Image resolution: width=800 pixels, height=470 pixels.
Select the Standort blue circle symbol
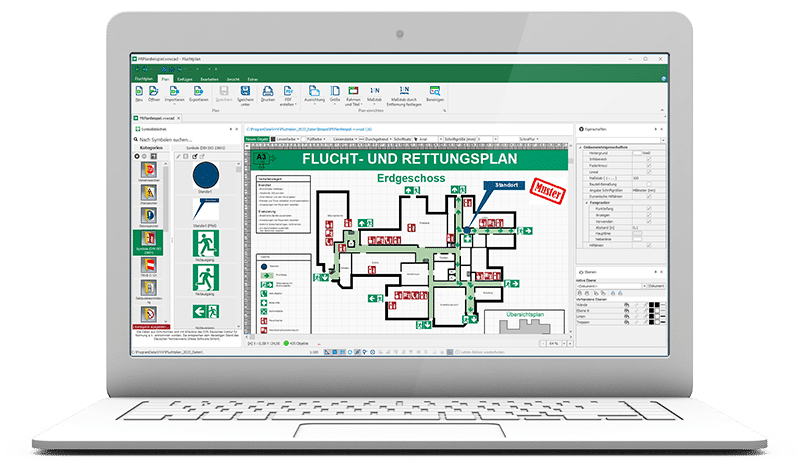pyautogui.click(x=205, y=178)
